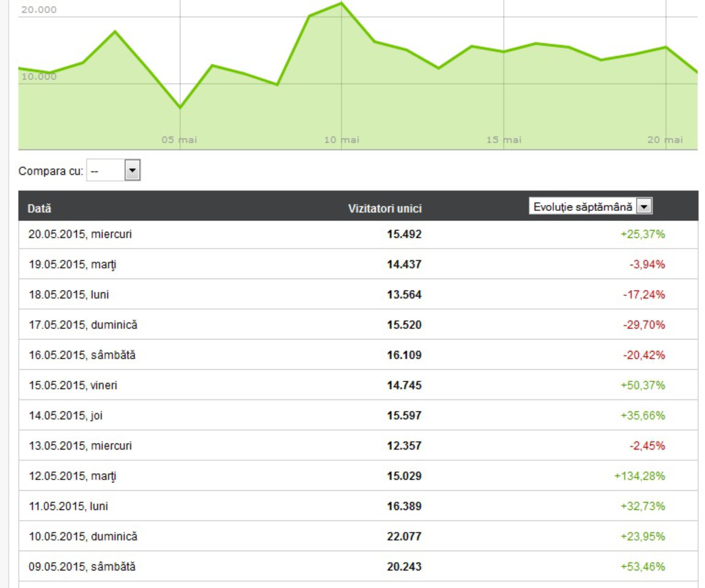Click the weekly change +23,95%
Viewport: 705px width, 588px height.
[x=643, y=537]
